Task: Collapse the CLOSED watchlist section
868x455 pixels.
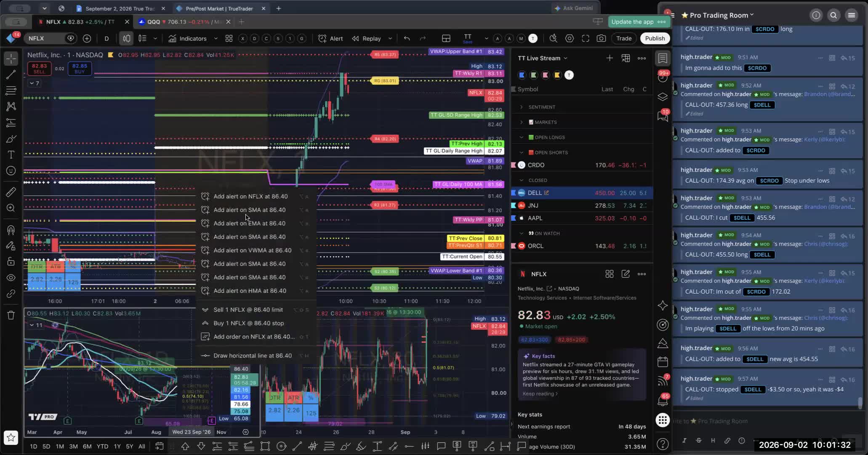Action: 522,180
